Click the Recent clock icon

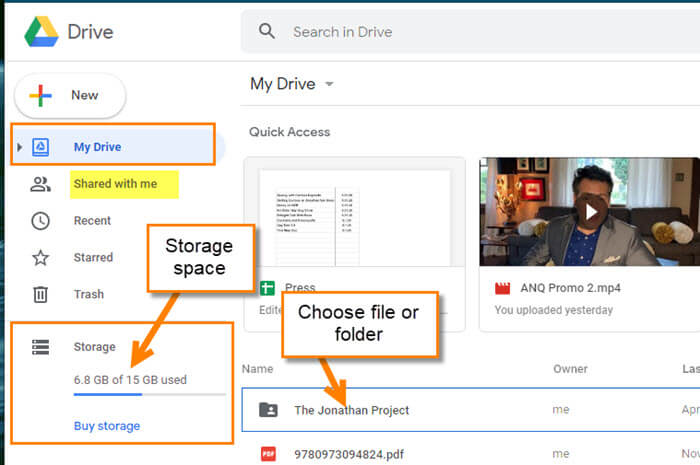pos(40,221)
